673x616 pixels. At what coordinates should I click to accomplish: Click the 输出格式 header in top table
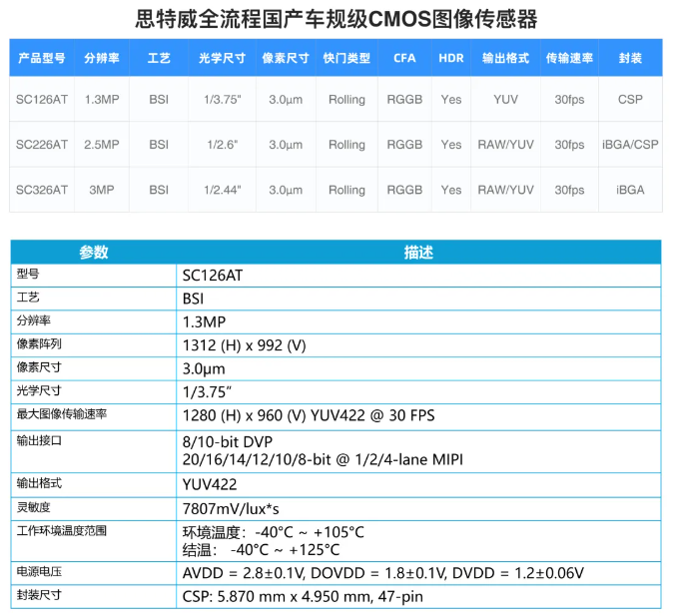click(505, 59)
